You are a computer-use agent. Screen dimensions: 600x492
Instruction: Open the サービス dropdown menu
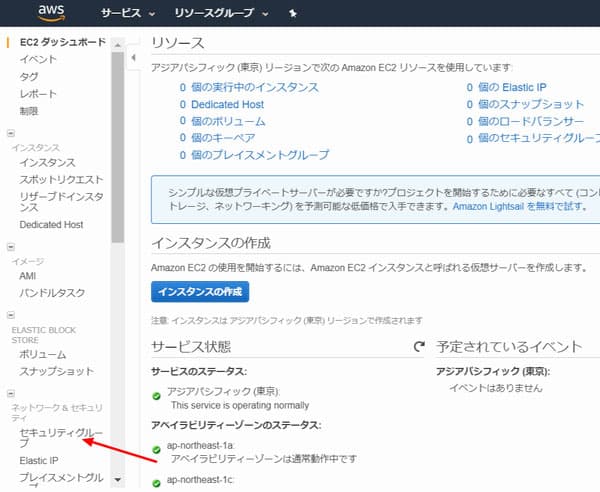128,13
